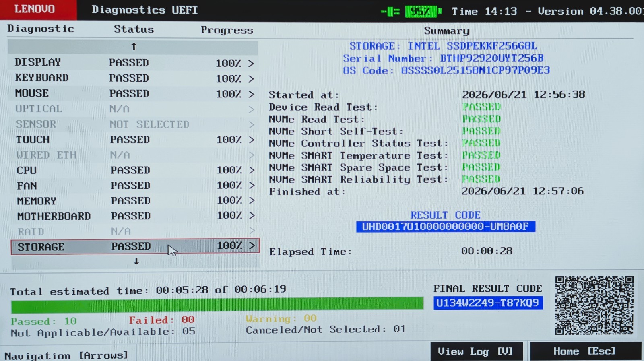Open View Log [V] button

click(x=477, y=351)
